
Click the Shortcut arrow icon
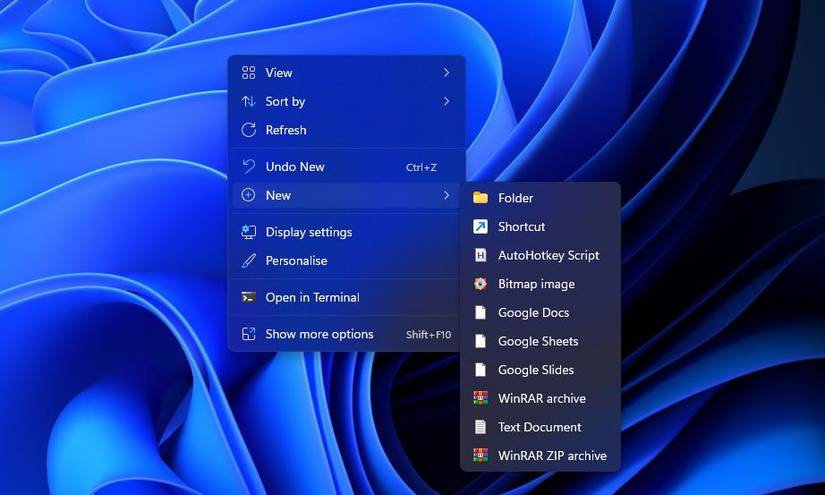480,226
